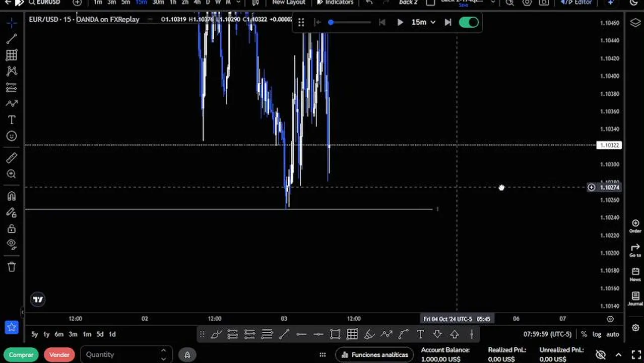Select arrow up mark in favorites toolbar

pos(455,334)
